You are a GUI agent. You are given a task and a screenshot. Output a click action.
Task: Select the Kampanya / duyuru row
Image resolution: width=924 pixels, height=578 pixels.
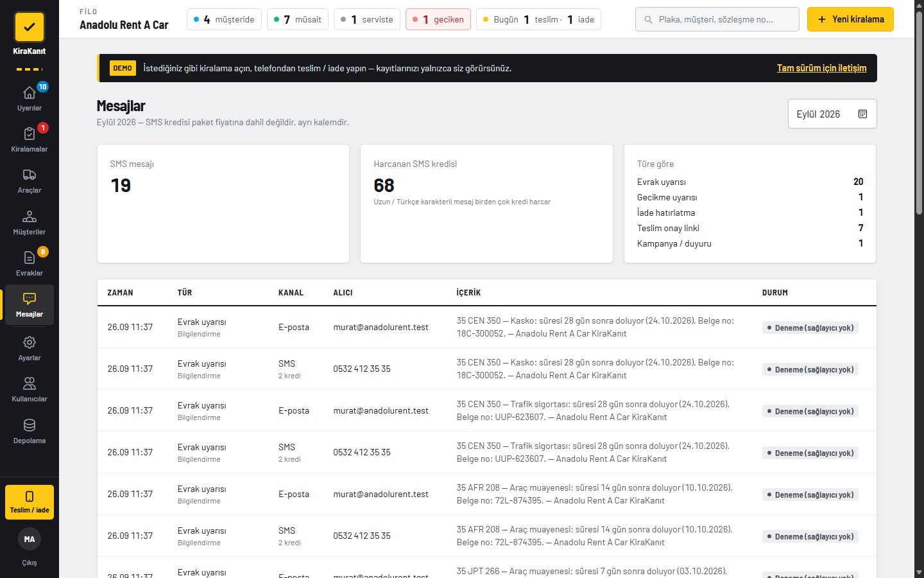tap(750, 243)
